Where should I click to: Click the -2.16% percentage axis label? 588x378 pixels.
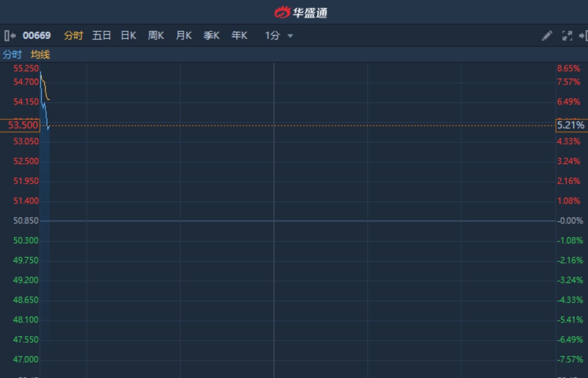570,260
